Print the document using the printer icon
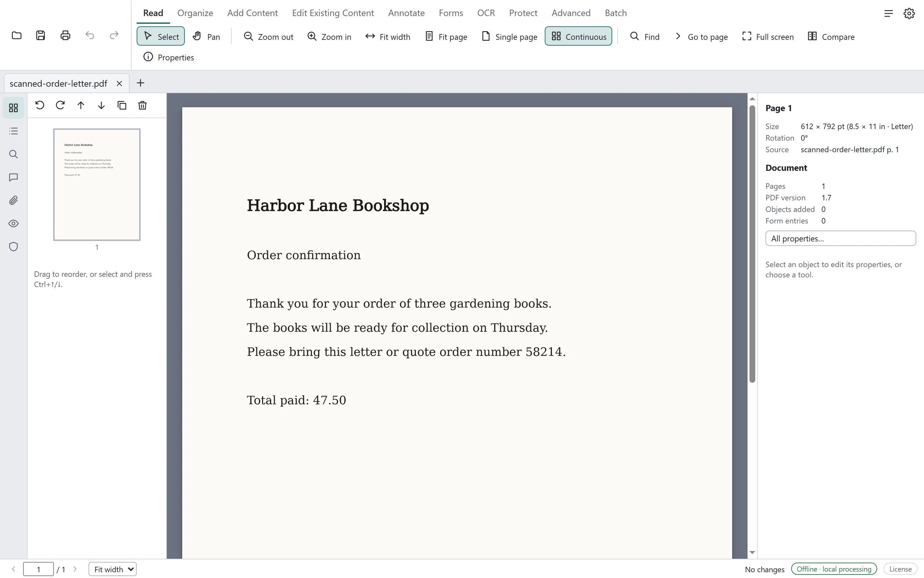Screen dimensions: 924x578 (65, 36)
